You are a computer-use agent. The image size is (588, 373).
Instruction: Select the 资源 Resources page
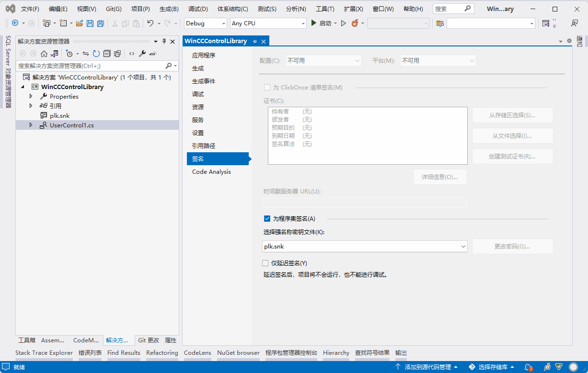[x=219, y=107]
